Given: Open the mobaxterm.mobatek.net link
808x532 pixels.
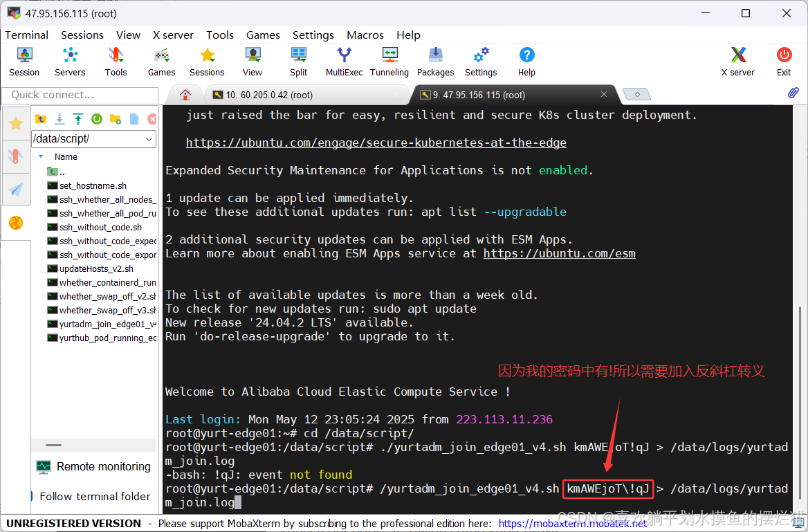Looking at the screenshot, I should [x=572, y=524].
